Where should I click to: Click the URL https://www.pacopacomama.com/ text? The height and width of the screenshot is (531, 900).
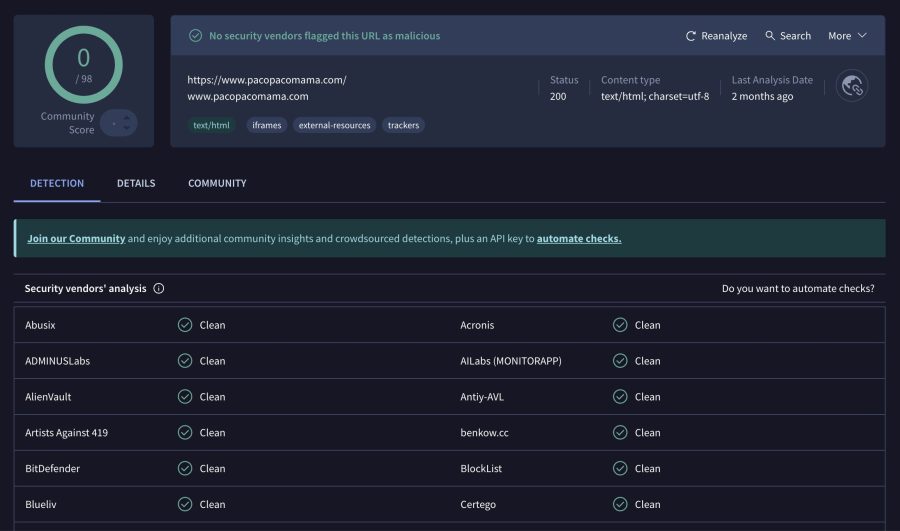pyautogui.click(x=267, y=80)
